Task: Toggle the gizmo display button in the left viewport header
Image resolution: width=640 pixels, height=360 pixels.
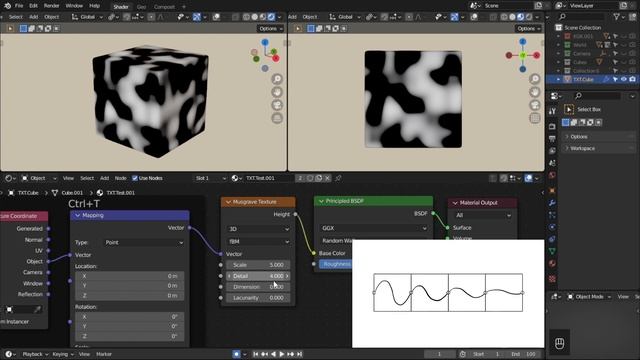Action: tap(197, 17)
